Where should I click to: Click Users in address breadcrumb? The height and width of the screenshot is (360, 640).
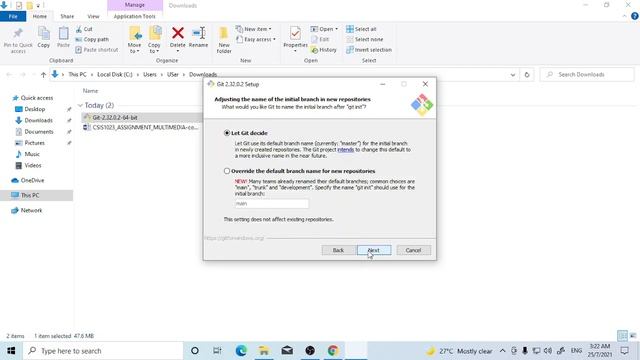150,75
